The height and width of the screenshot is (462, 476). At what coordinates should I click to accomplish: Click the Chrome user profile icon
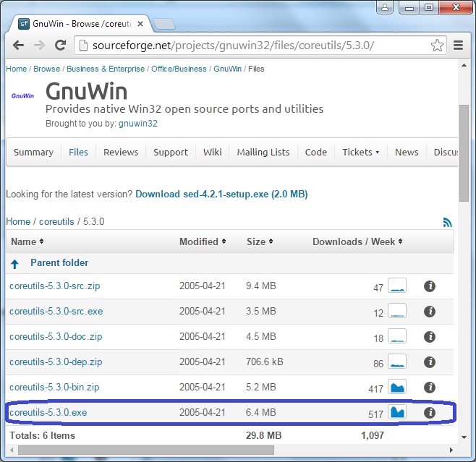coord(385,7)
